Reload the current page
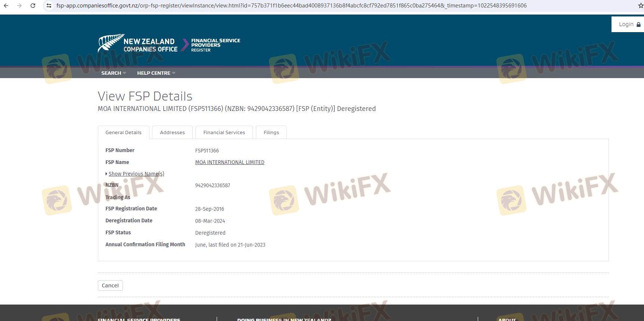The width and height of the screenshot is (644, 321). pos(33,6)
